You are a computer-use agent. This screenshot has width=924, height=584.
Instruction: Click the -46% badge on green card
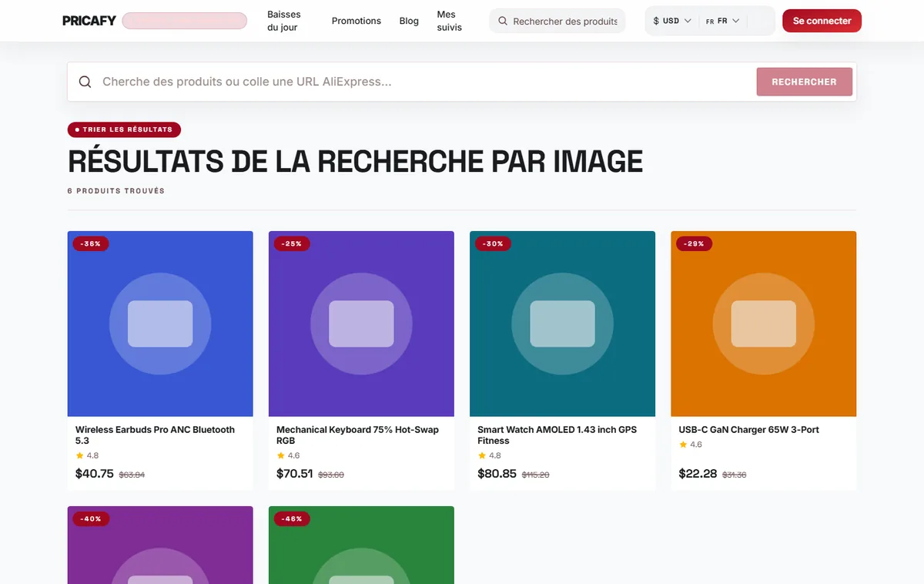[x=292, y=519]
